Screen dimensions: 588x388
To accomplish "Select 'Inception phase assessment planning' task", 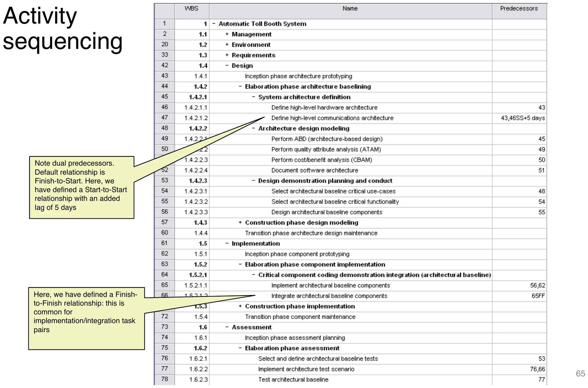I will (x=295, y=338).
